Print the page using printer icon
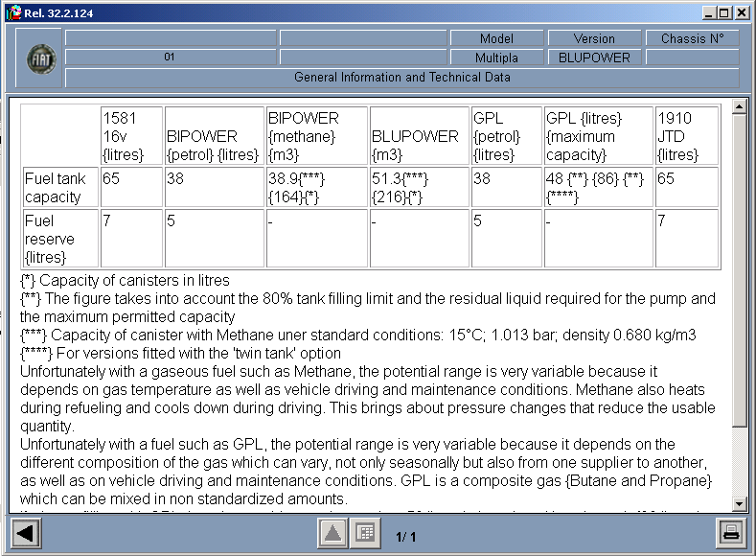The height and width of the screenshot is (556, 756). click(731, 533)
